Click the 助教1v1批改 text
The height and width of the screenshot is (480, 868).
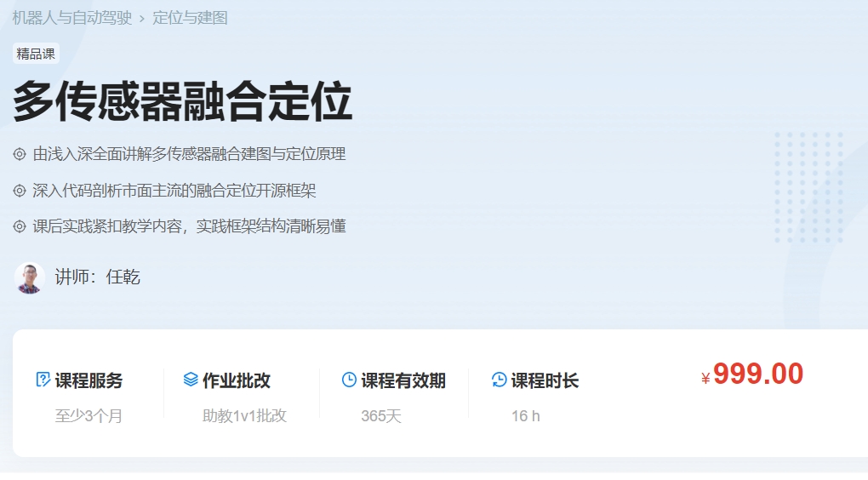(x=244, y=416)
